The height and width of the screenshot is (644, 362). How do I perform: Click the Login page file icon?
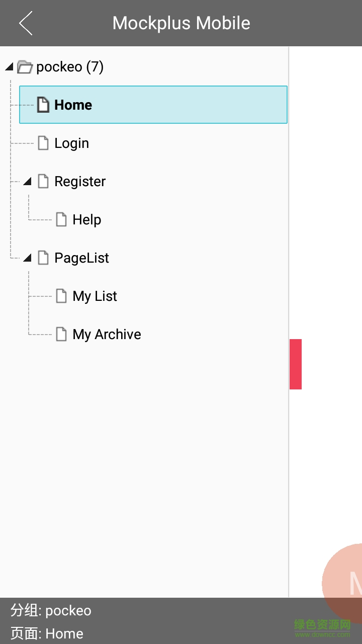[44, 143]
